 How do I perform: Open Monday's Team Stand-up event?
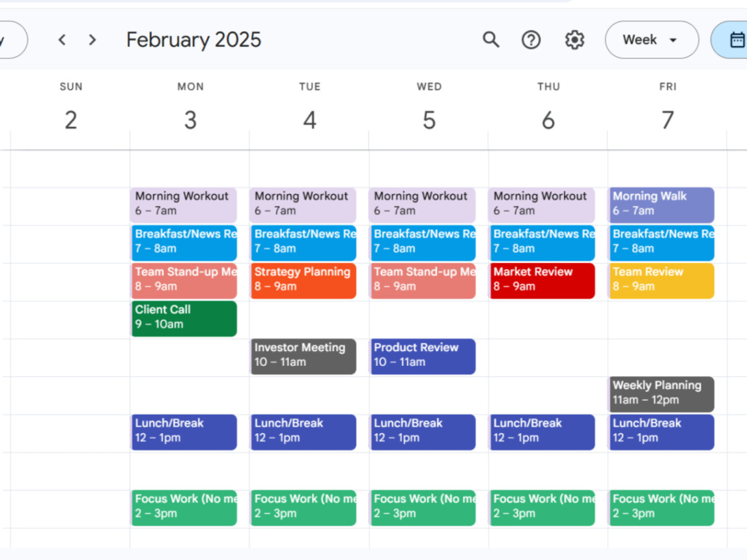click(x=184, y=281)
